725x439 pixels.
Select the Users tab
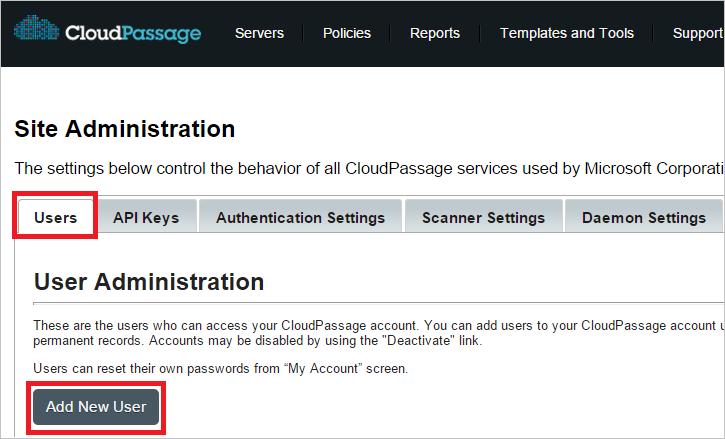pyautogui.click(x=56, y=217)
